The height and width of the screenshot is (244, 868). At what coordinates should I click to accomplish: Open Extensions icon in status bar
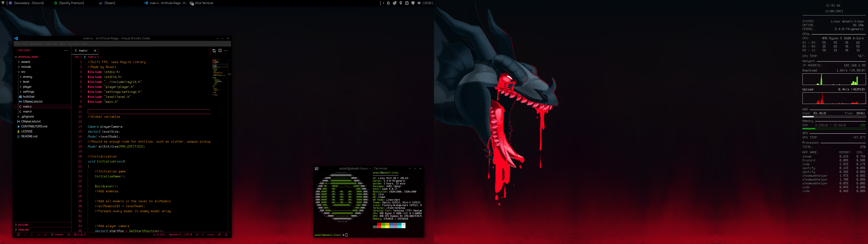pos(45,235)
